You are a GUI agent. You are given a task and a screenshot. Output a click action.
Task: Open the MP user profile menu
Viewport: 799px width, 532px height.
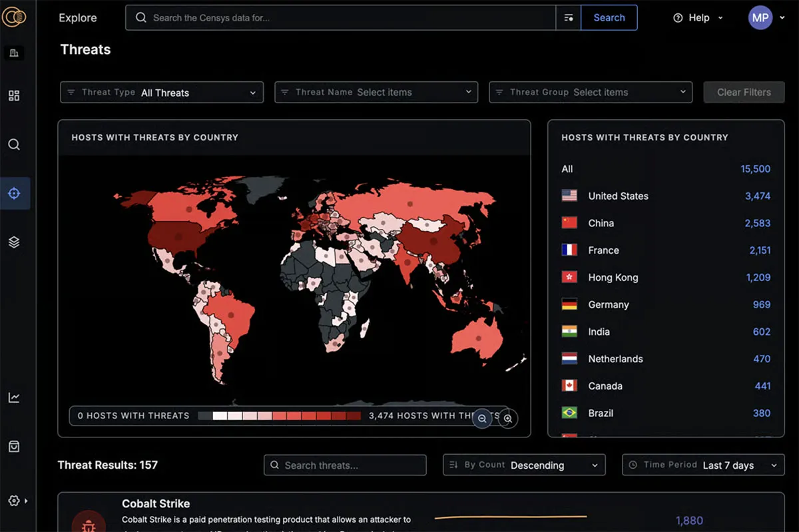[x=760, y=18]
